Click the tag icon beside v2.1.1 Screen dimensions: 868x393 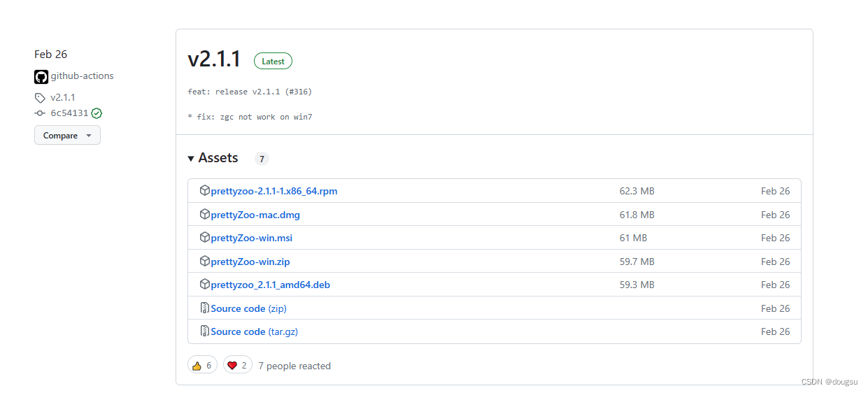(40, 98)
